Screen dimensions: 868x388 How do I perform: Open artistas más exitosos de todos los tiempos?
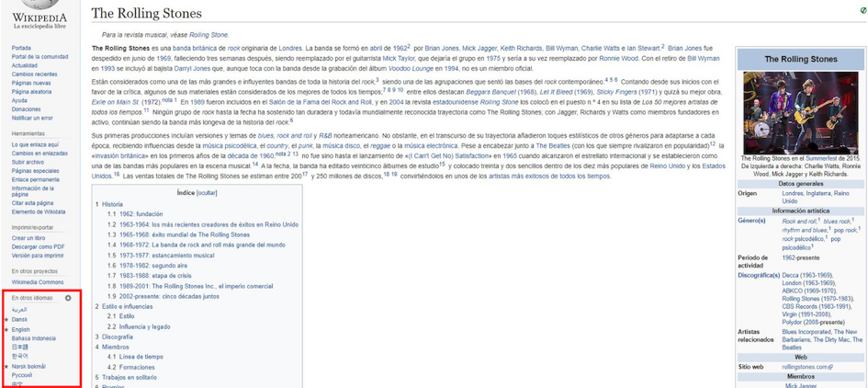coord(549,177)
